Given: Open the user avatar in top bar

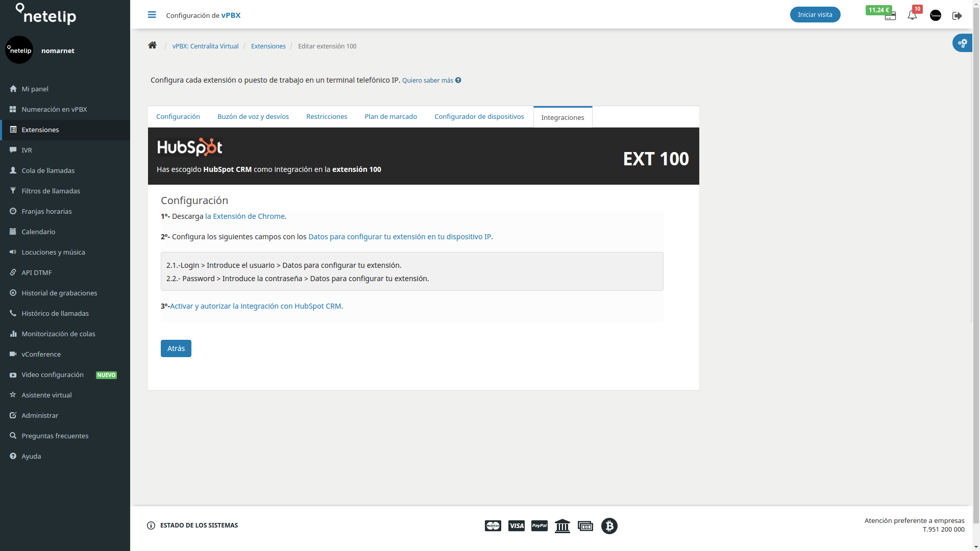Looking at the screenshot, I should tap(936, 15).
